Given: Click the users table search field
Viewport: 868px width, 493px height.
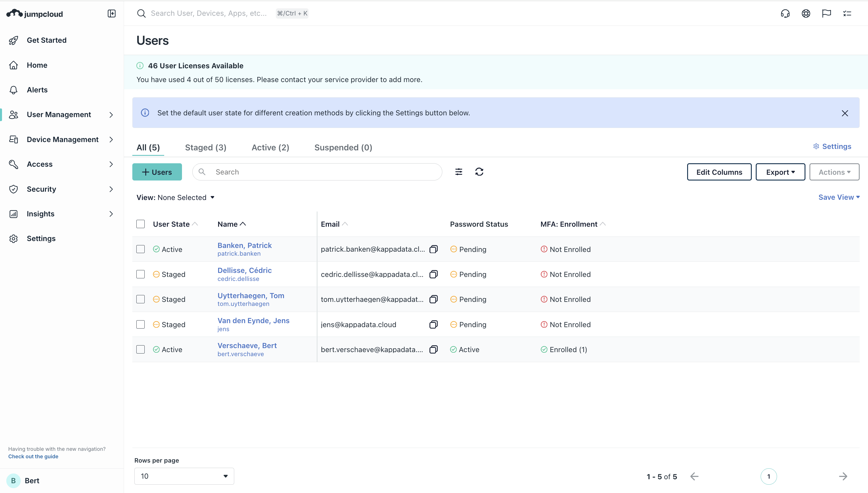Looking at the screenshot, I should (322, 172).
